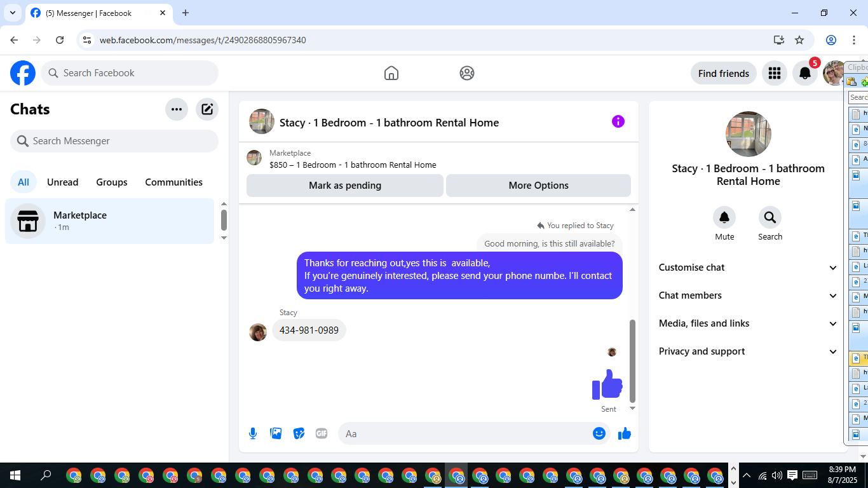Open the Chrome three-dot menu
The height and width of the screenshot is (488, 868).
pyautogui.click(x=854, y=40)
